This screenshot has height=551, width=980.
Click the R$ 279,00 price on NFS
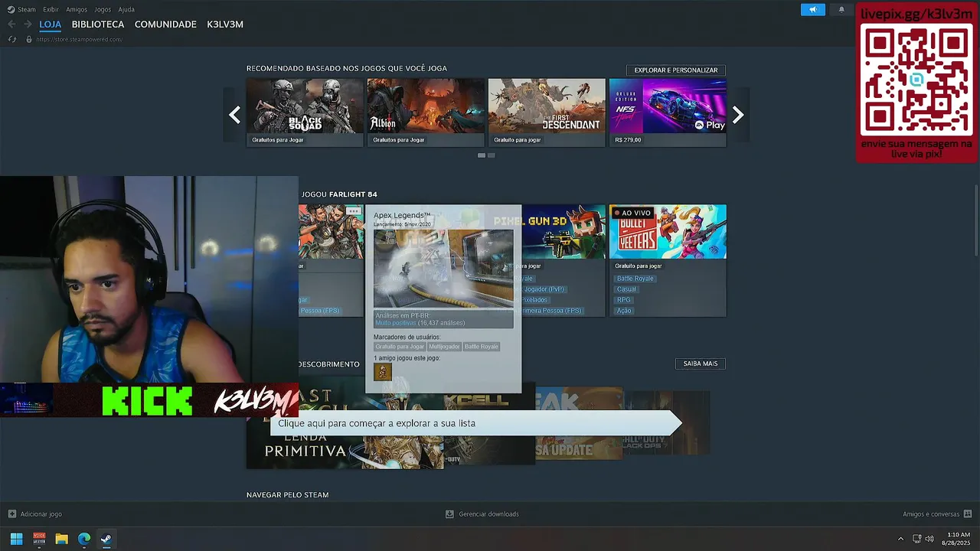click(x=628, y=140)
